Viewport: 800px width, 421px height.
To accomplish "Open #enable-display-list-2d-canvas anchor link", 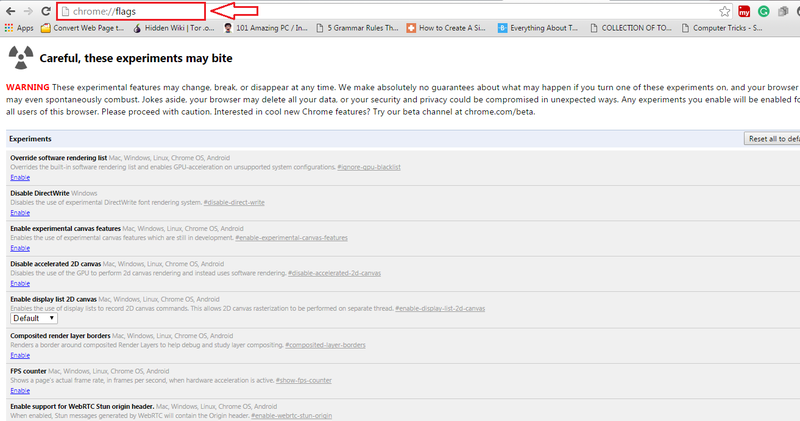I will click(x=440, y=308).
